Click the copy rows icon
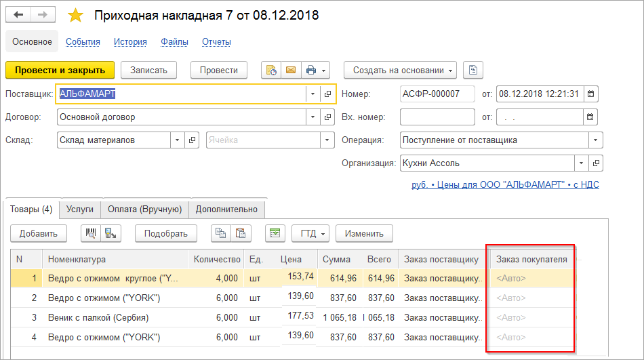 (x=220, y=233)
